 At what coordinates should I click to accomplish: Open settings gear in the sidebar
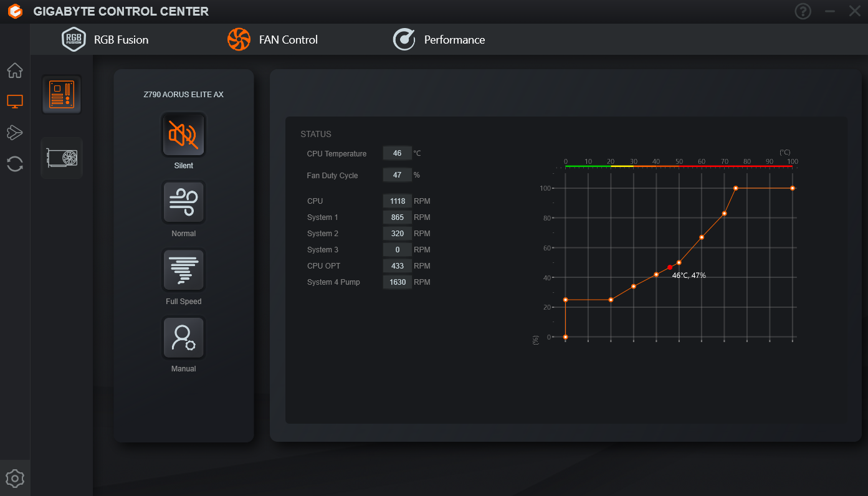15,479
